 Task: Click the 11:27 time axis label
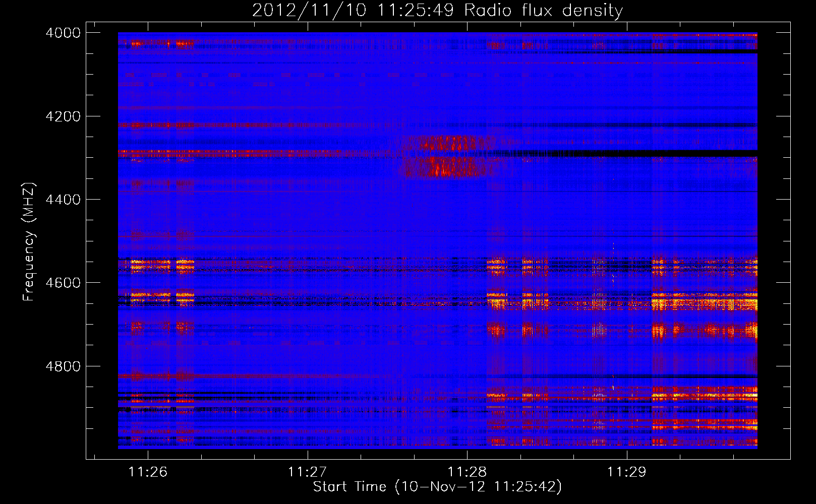coord(307,472)
